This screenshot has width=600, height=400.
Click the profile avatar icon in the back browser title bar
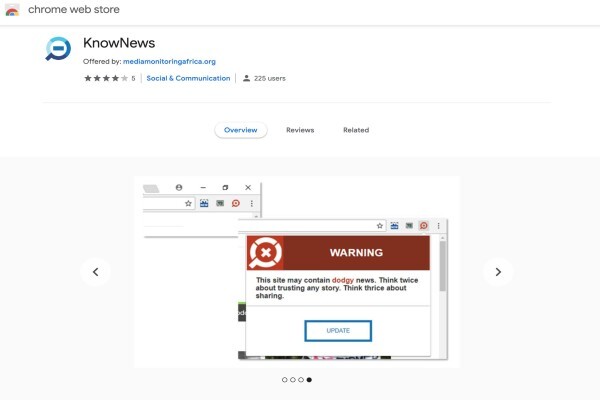179,187
